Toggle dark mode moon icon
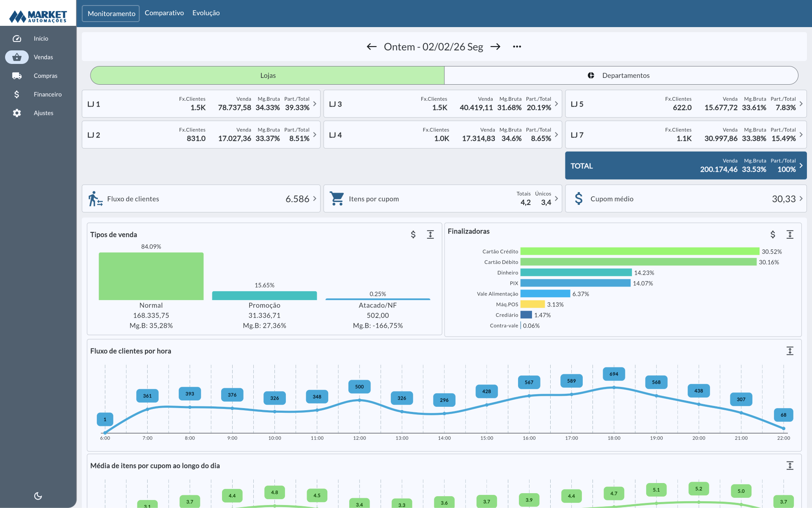The image size is (812, 508). [38, 496]
